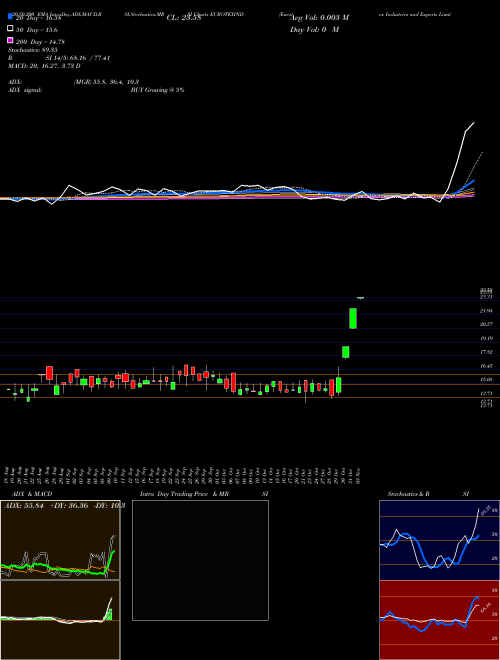
Task: Open the ADX indicator chart panel
Action: 60,540
